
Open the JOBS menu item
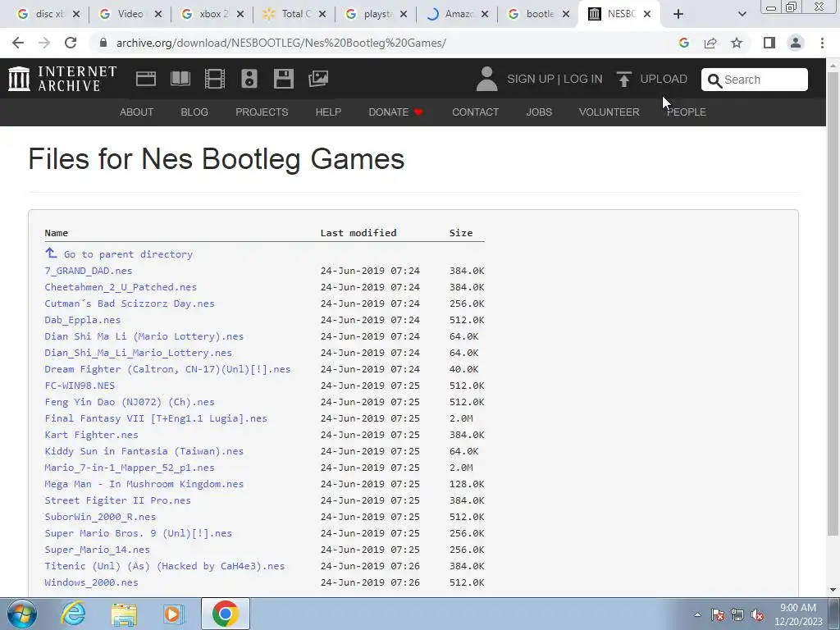point(539,112)
